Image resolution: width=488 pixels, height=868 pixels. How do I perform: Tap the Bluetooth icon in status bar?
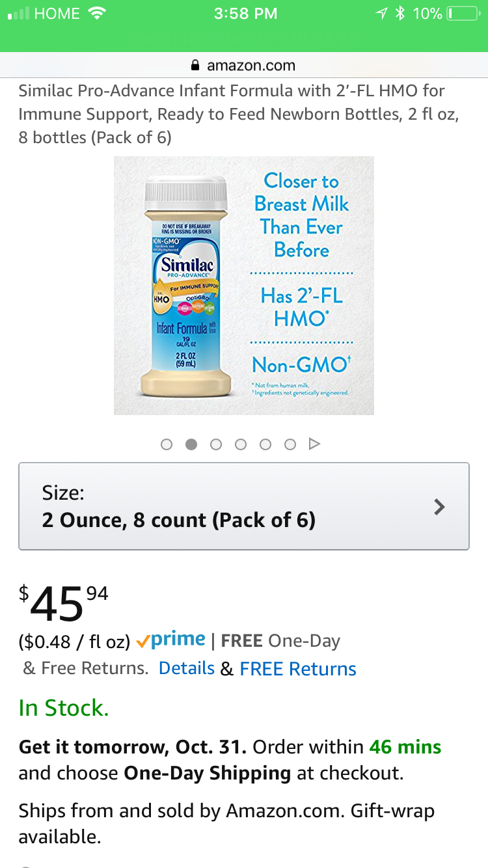coord(400,13)
